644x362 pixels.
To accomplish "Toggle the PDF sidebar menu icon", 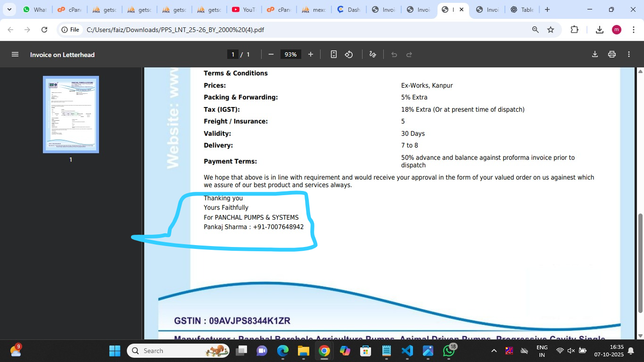I will point(15,55).
